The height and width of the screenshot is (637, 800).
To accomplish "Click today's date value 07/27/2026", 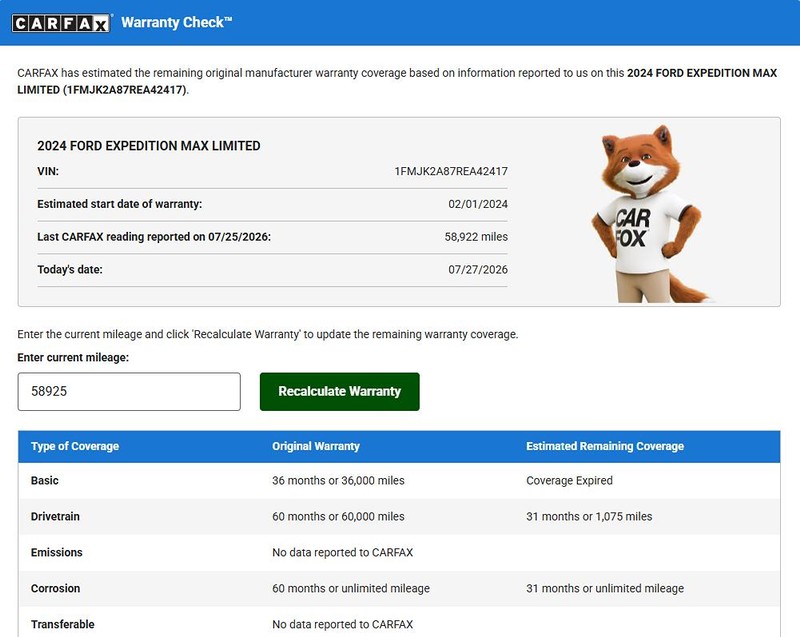I will (478, 269).
